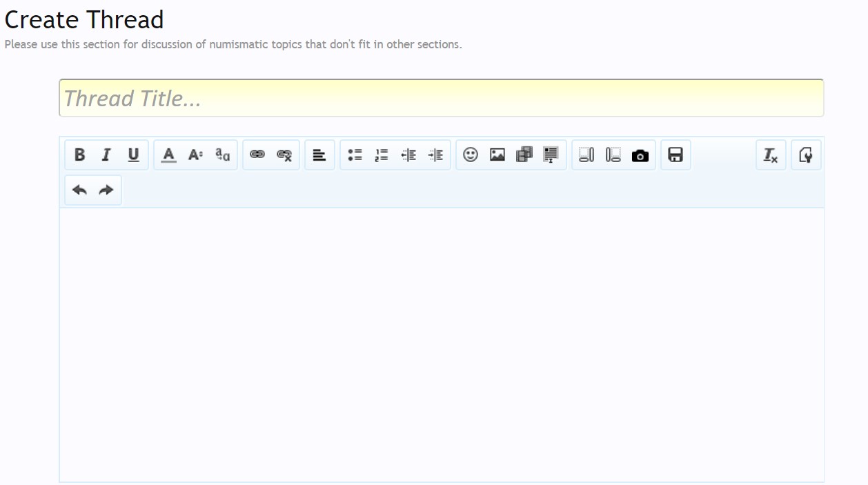Open the font size dropdown
The width and height of the screenshot is (868, 485).
click(x=195, y=155)
